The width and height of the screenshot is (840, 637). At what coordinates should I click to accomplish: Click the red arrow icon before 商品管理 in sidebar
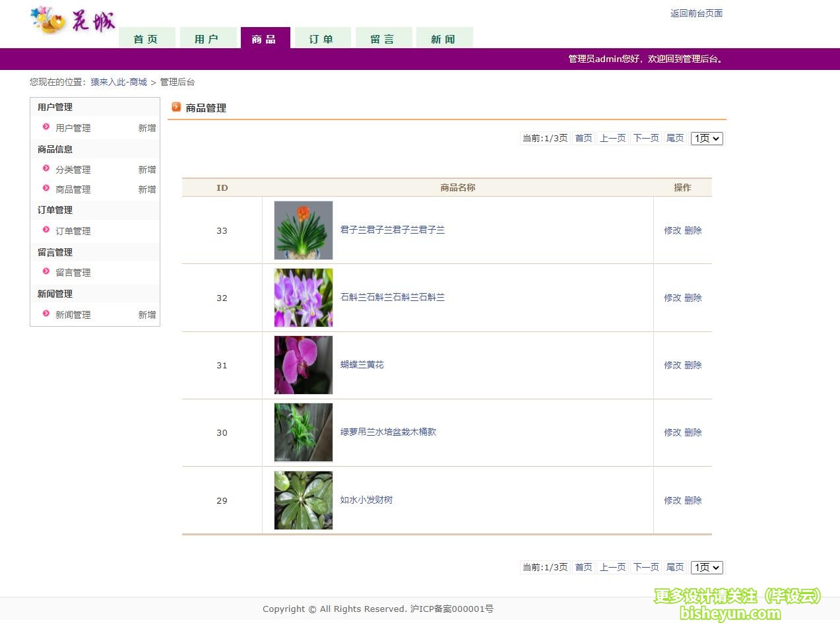pos(46,189)
